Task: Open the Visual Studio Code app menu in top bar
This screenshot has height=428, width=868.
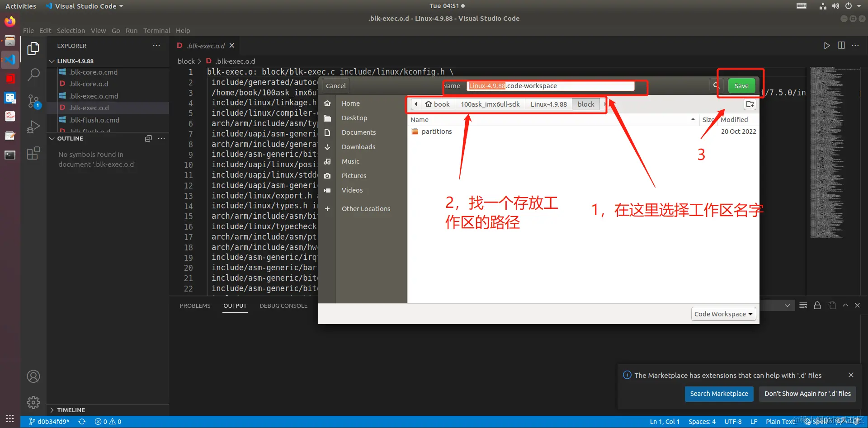Action: tap(85, 6)
